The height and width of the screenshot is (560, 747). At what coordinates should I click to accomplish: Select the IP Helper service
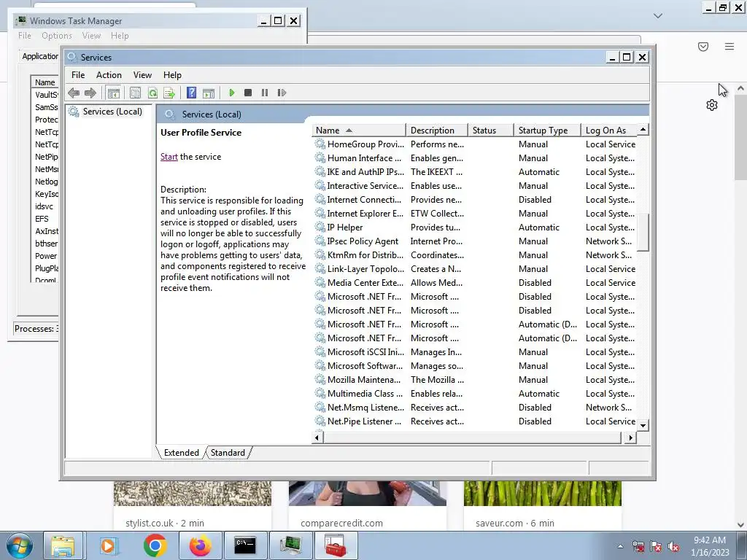[x=474, y=227]
